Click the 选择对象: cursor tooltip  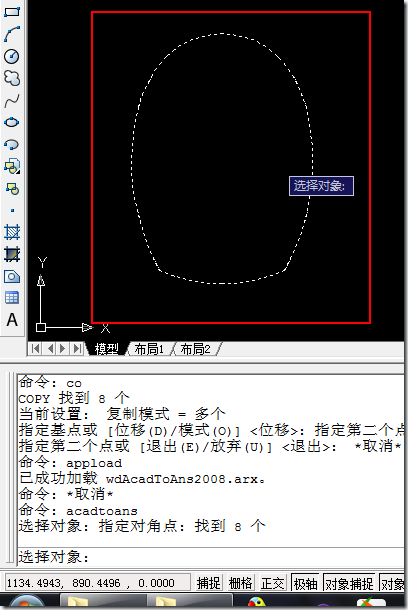(x=321, y=186)
